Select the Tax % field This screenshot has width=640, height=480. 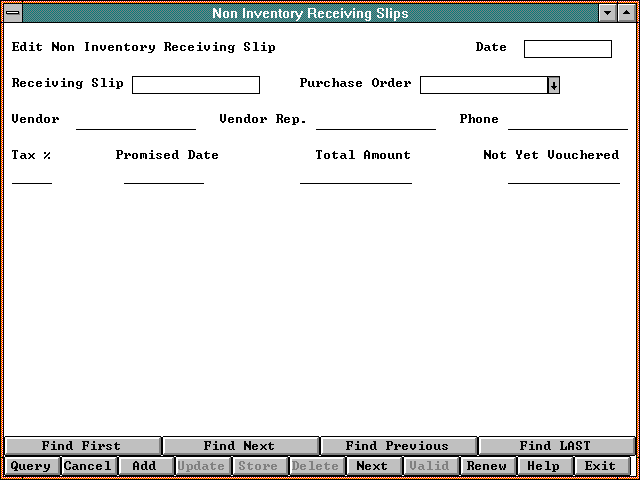click(x=32, y=175)
